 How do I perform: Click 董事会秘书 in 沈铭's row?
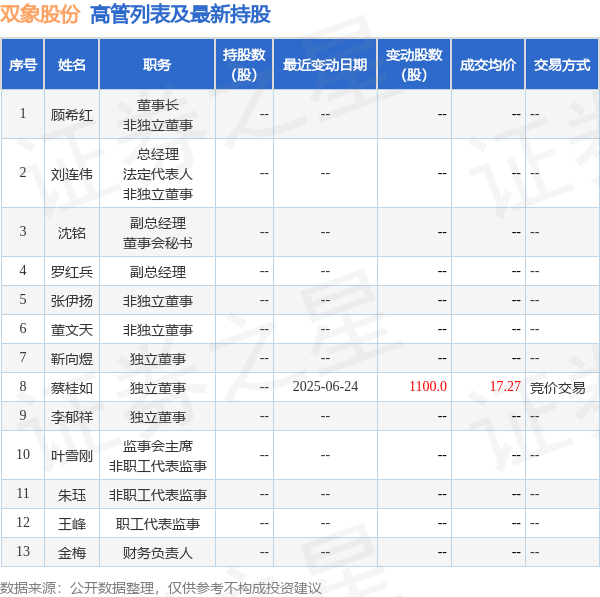(158, 243)
